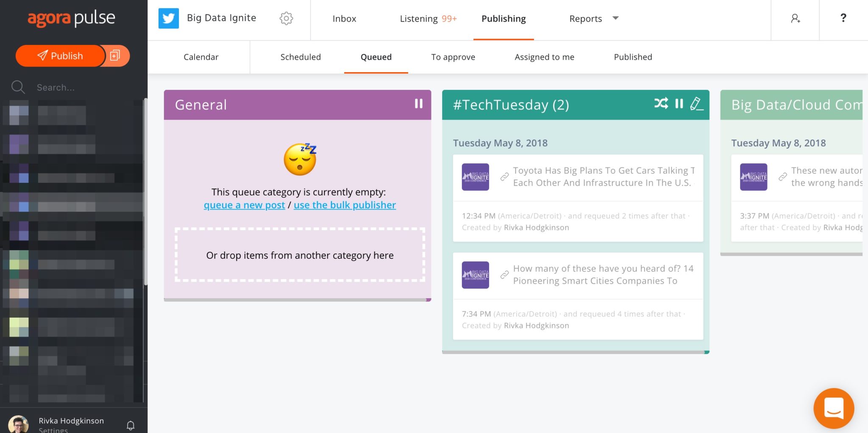The height and width of the screenshot is (433, 868).
Task: Select the Queued sub-tab
Action: pos(376,57)
